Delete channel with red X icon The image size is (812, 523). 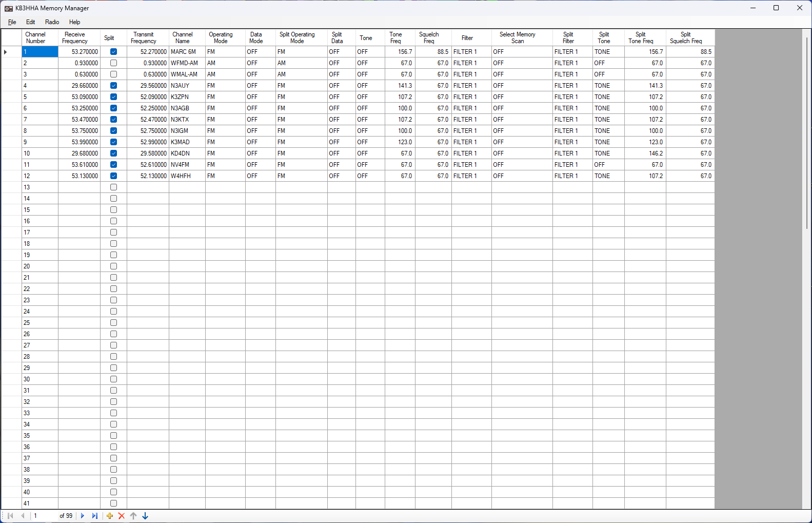tap(122, 516)
